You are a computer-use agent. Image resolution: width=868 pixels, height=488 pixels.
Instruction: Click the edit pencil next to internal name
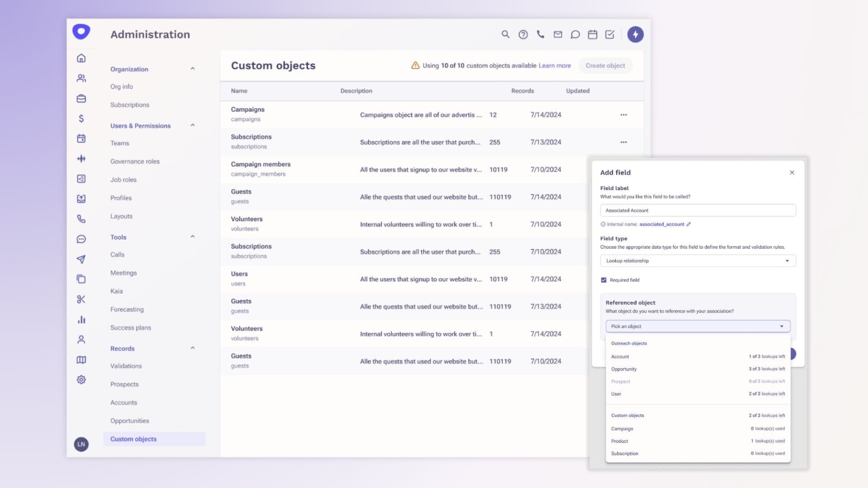(x=689, y=224)
